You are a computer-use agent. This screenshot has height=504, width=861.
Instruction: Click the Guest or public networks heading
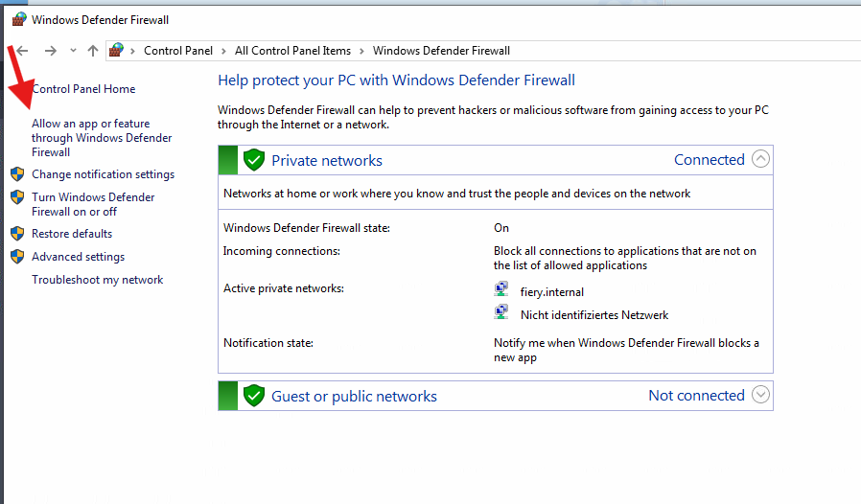(354, 397)
